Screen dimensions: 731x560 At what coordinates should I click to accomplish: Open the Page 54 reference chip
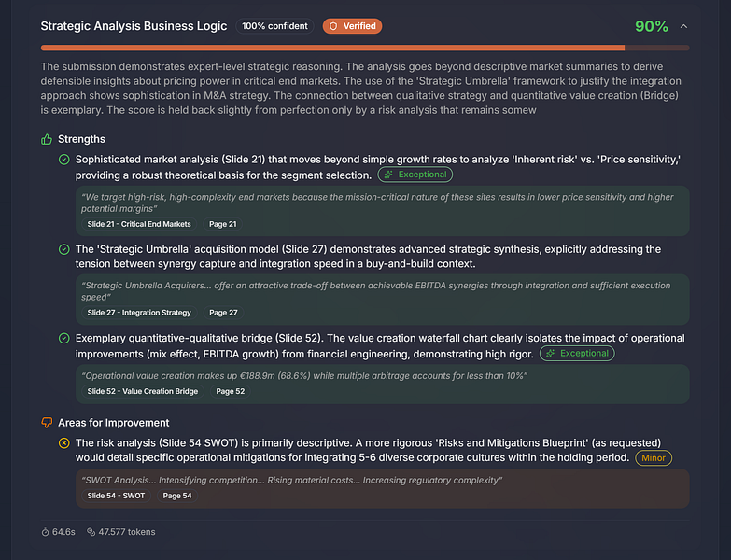[177, 496]
